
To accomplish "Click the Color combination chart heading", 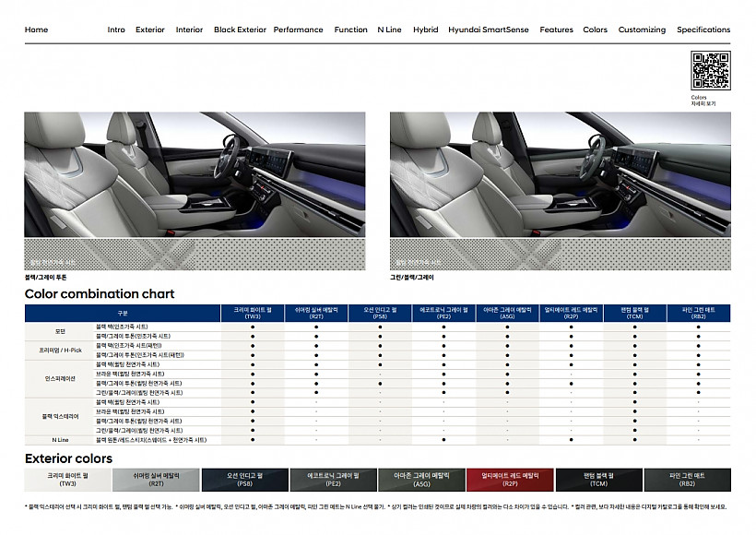I will point(100,294).
